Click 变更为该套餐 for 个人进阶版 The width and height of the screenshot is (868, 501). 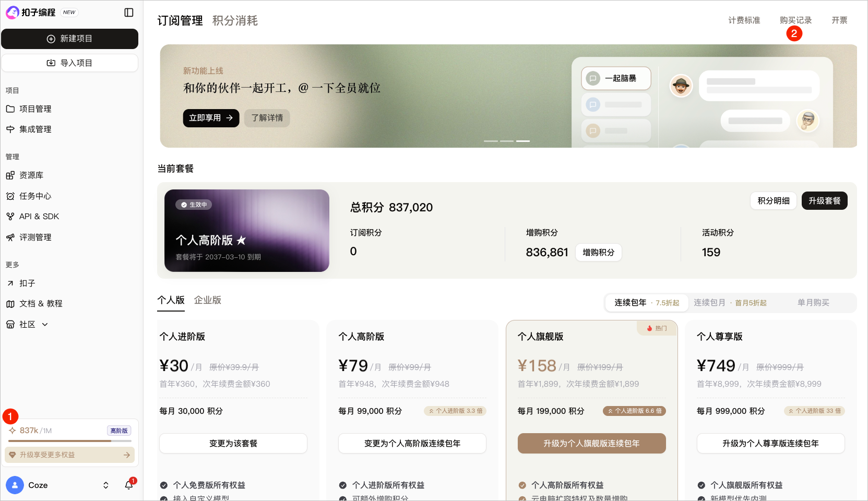233,444
